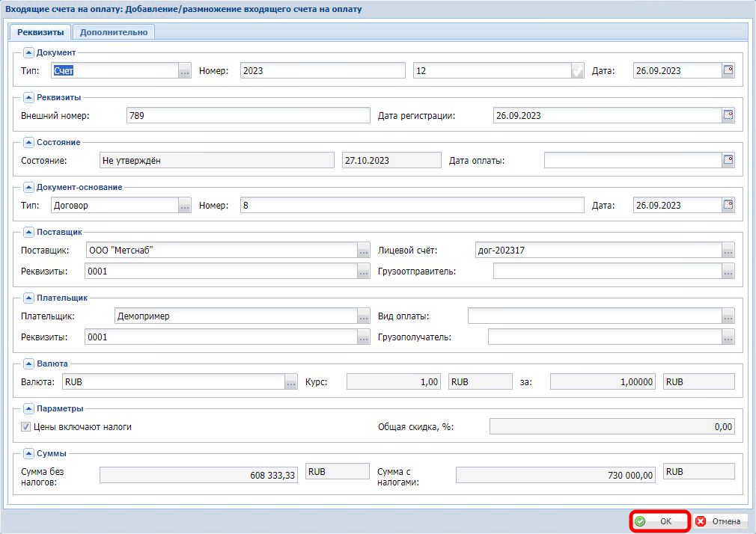Click ellipsis button next to Поставщик field
Image resolution: width=756 pixels, height=534 pixels.
click(x=364, y=251)
